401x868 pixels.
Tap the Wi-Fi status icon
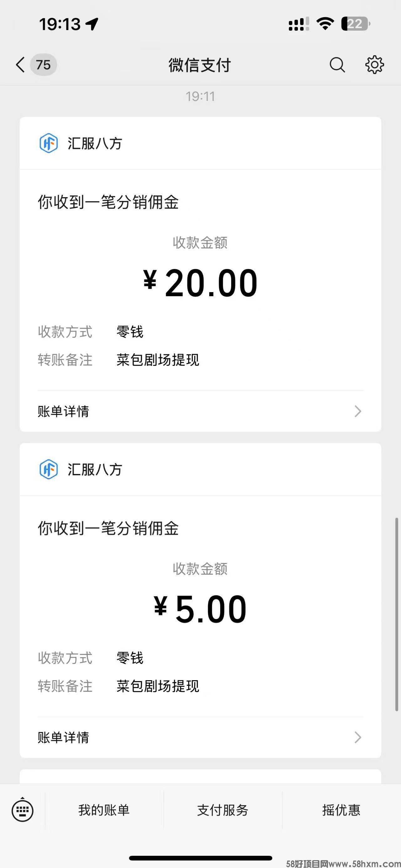[x=325, y=24]
